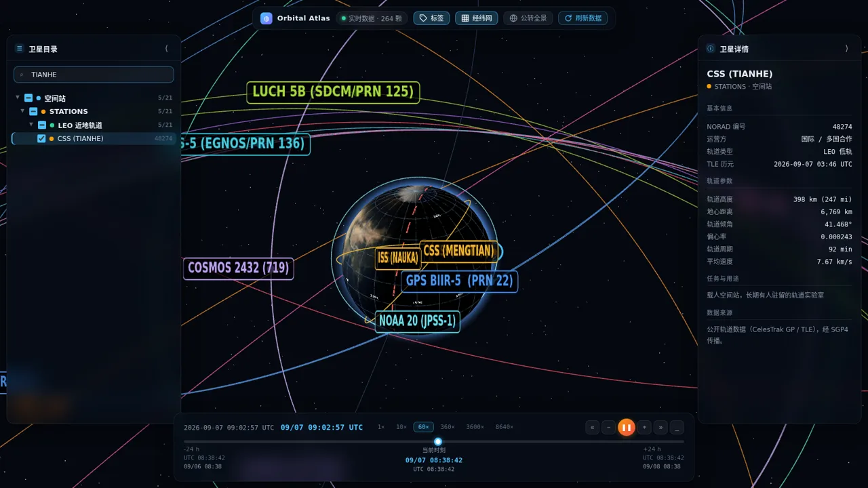Click the ISS (NAUKA) satellite label
Viewport: 868px width, 488px height.
398,258
